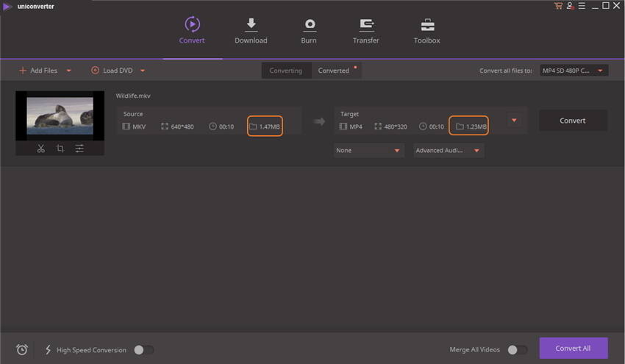Open the Transfer section
This screenshot has height=364, width=625.
pyautogui.click(x=366, y=30)
